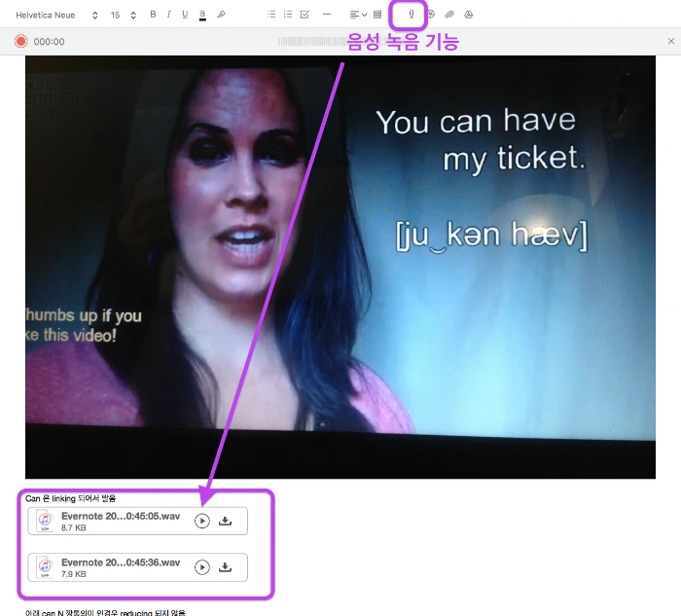Screen dimensions: 681x616
Task: Click the music file icon of 0:45:36.wav
Action: [45, 566]
